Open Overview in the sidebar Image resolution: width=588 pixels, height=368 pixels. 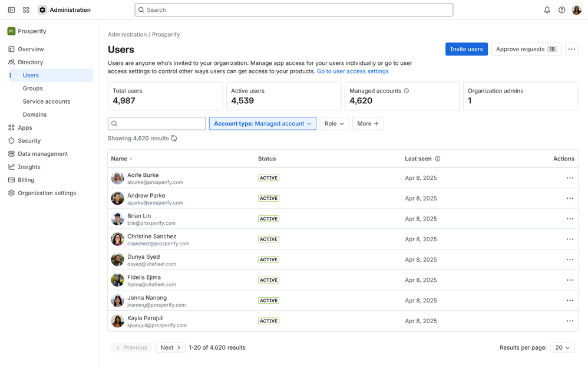[x=31, y=49]
